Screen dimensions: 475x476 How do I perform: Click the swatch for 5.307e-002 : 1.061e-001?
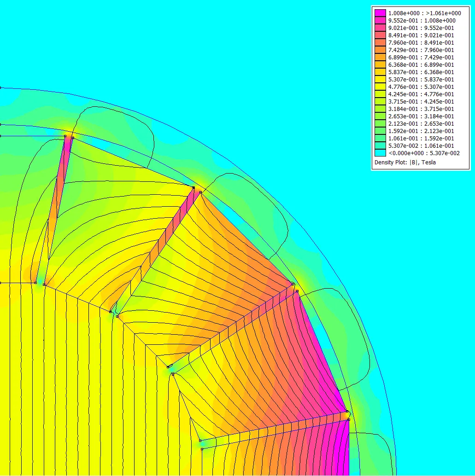380,145
